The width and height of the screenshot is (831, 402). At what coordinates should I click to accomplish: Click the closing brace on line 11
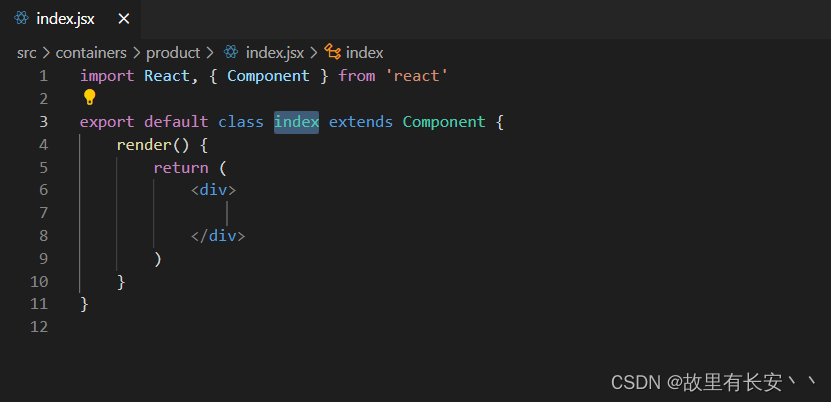pos(84,305)
